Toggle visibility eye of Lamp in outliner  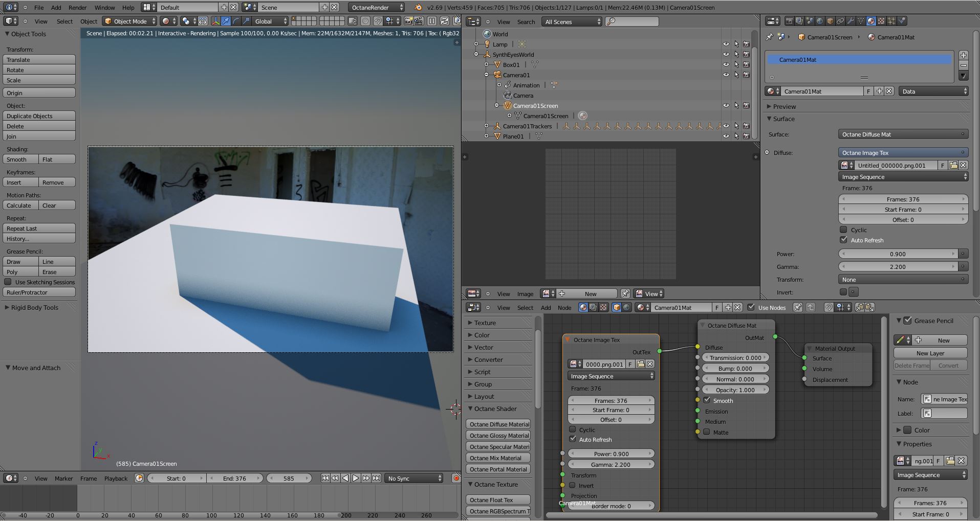tap(726, 44)
